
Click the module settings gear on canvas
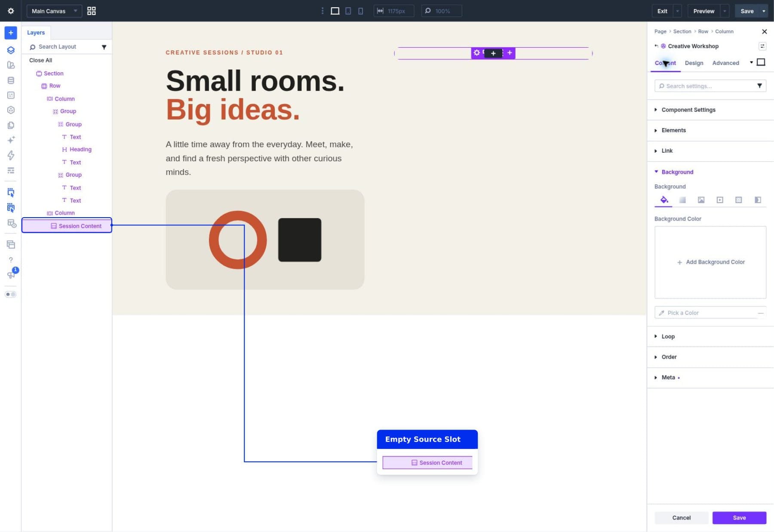(x=476, y=53)
